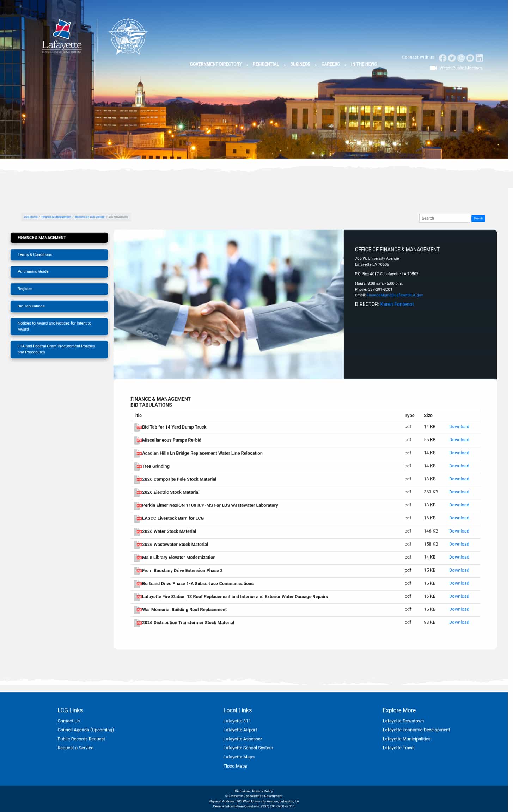513x812 pixels.
Task: Open Bid Tabulations sidebar item
Action: coord(59,306)
